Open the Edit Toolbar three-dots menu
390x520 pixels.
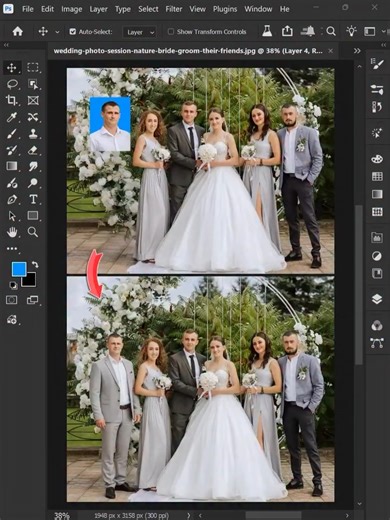[x=12, y=248]
